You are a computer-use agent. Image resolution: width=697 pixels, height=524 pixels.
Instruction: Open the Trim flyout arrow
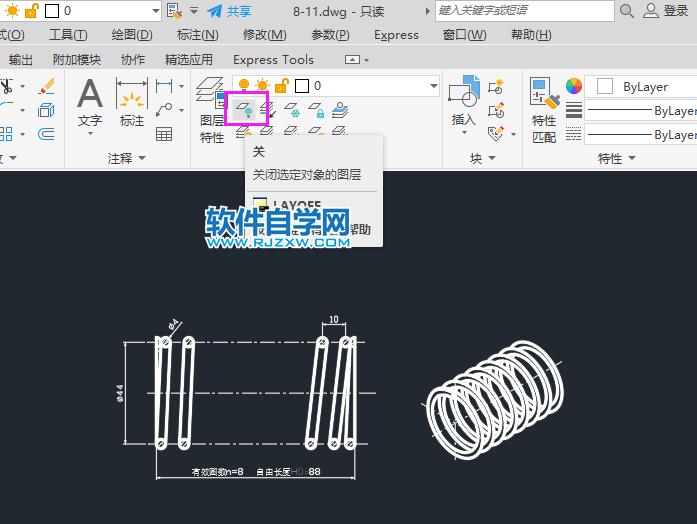click(23, 86)
